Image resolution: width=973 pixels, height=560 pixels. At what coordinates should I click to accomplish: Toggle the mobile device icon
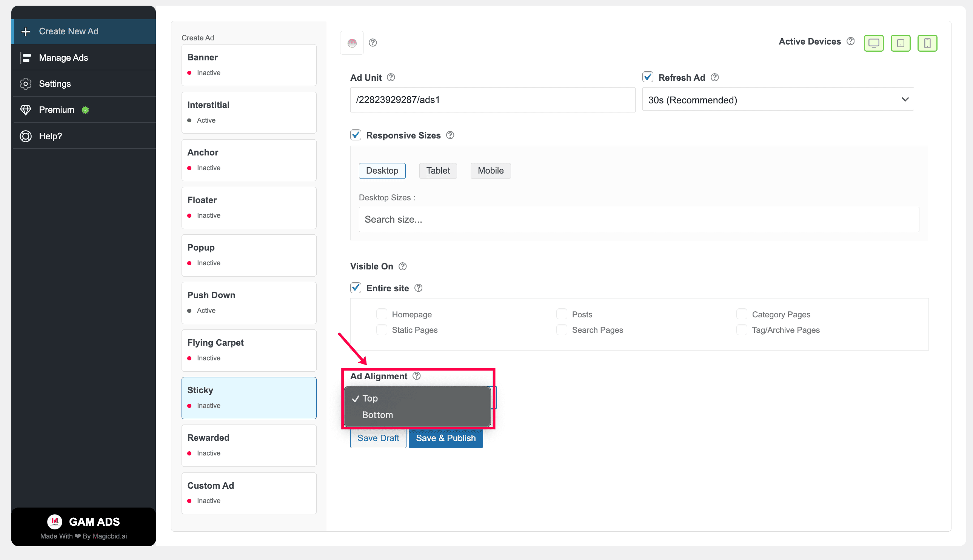(x=927, y=43)
